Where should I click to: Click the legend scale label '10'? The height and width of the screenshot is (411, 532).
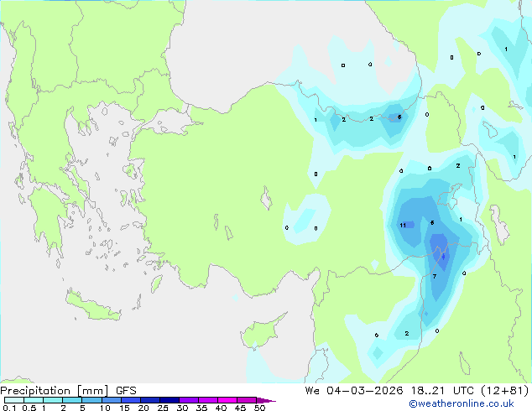click(105, 408)
